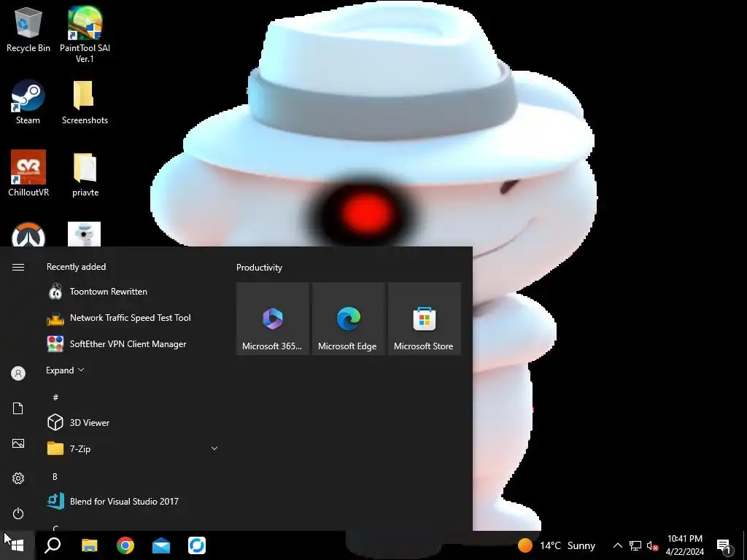This screenshot has height=560, width=747.
Task: Click the Recently added heading
Action: [76, 267]
